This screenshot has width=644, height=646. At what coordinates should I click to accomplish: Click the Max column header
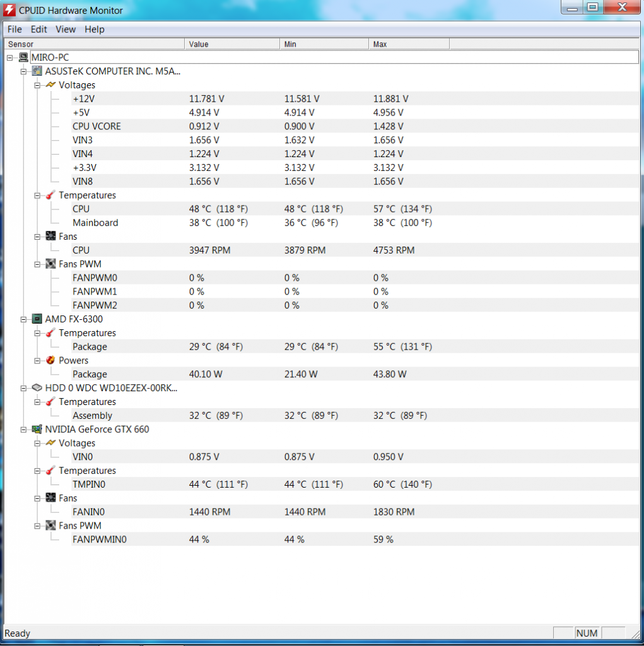pyautogui.click(x=409, y=44)
